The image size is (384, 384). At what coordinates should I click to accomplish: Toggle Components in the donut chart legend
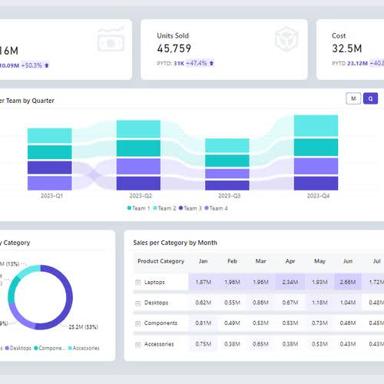tap(49, 348)
